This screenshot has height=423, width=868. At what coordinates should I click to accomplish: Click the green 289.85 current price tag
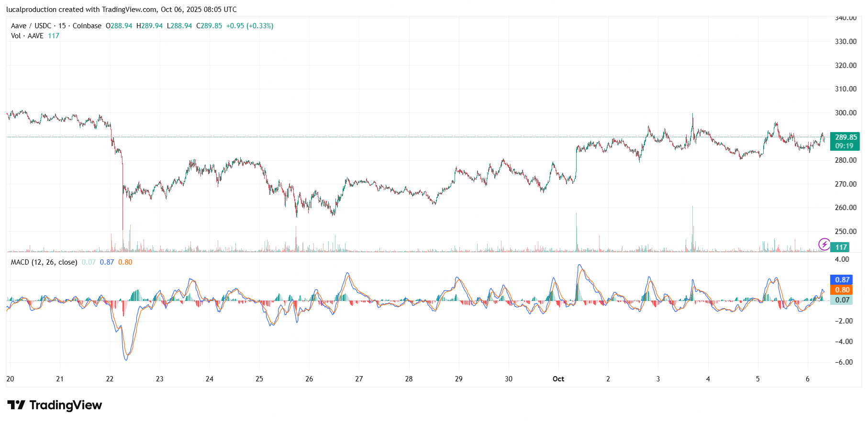tap(846, 137)
